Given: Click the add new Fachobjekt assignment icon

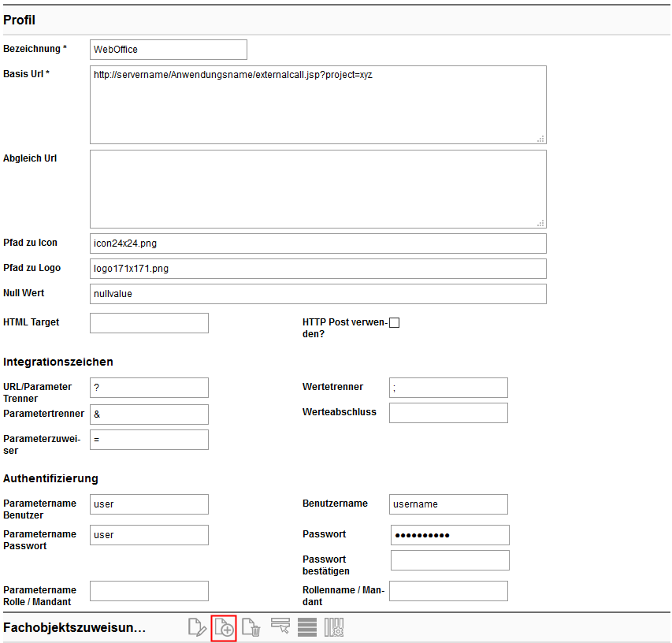Looking at the screenshot, I should 224,627.
